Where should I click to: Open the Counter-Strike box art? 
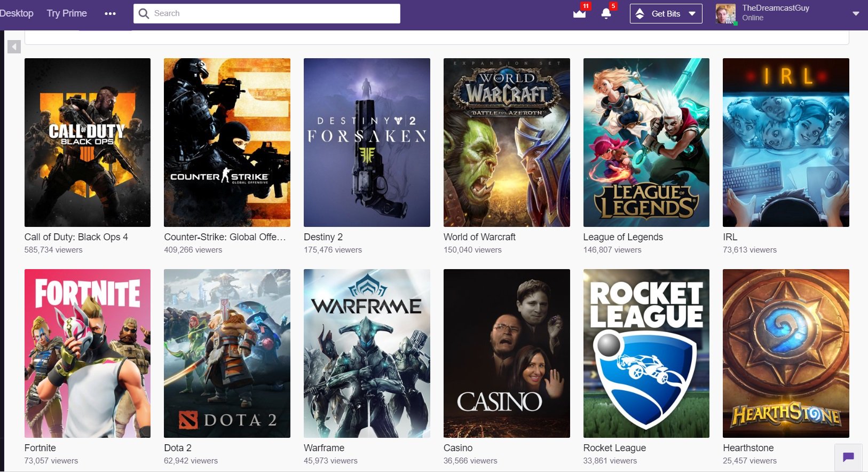tap(227, 143)
